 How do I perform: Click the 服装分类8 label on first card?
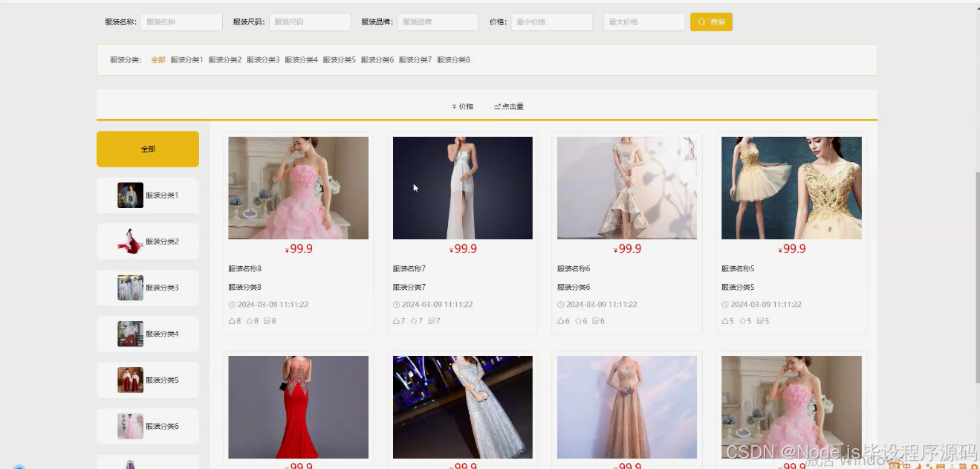pos(244,287)
